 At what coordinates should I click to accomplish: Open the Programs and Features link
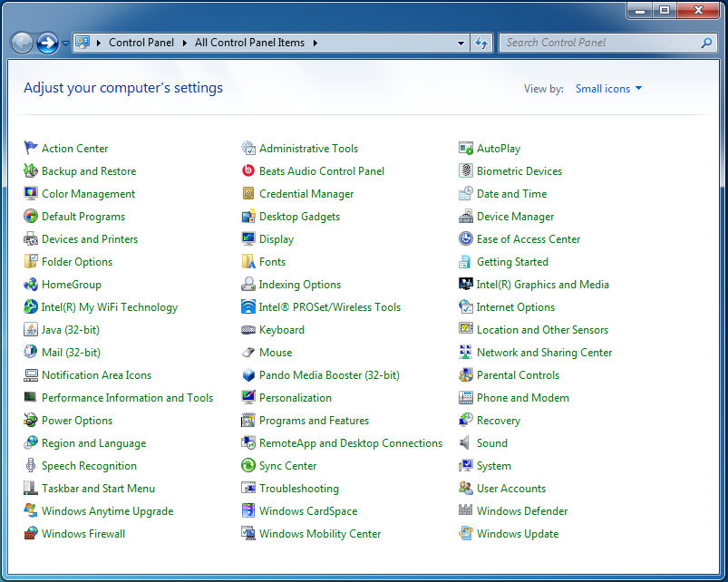(314, 421)
